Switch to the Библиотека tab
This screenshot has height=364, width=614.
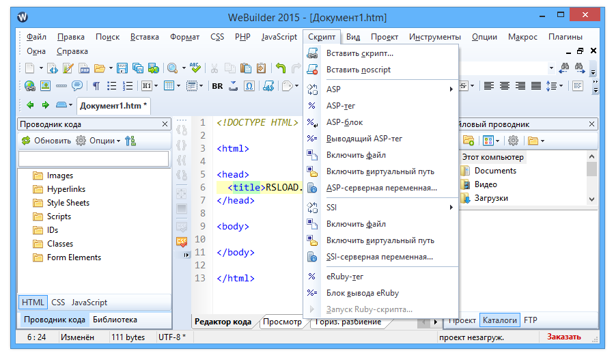tap(115, 320)
